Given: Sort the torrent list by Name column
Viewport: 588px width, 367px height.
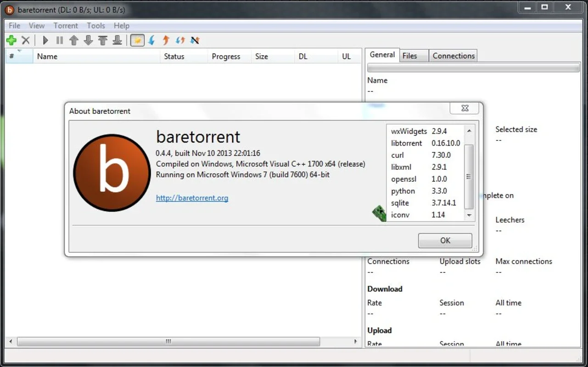Looking at the screenshot, I should pos(96,56).
